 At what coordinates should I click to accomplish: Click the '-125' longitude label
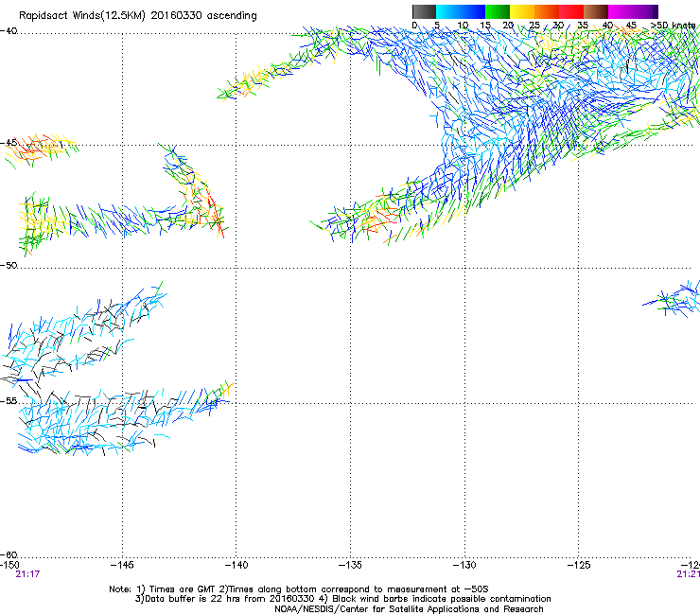click(579, 565)
